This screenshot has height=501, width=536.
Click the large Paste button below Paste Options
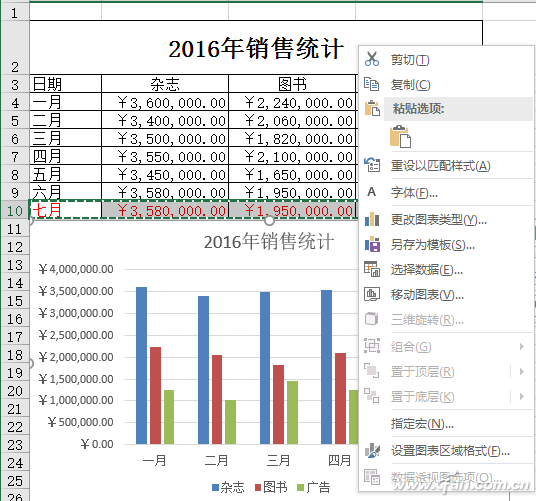point(400,136)
